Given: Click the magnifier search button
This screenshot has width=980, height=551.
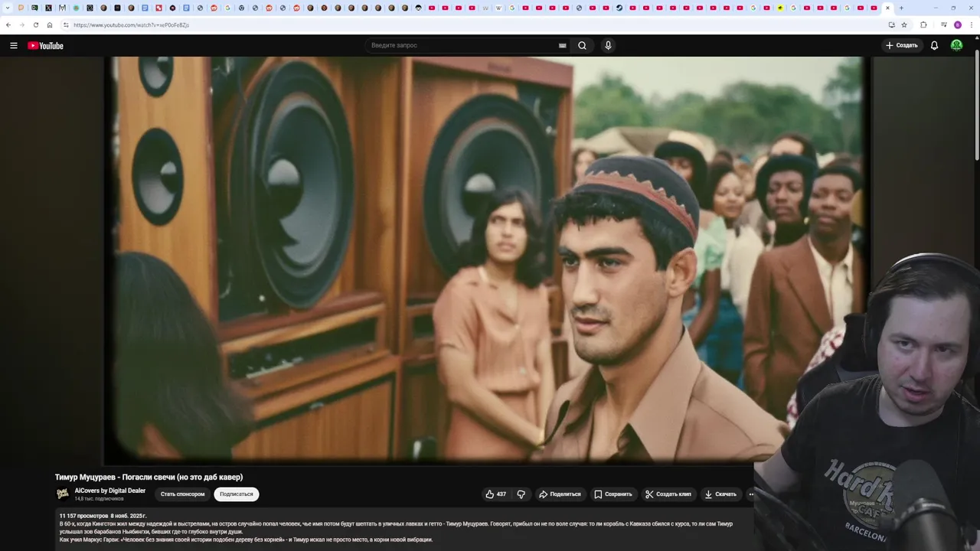Looking at the screenshot, I should pyautogui.click(x=583, y=46).
